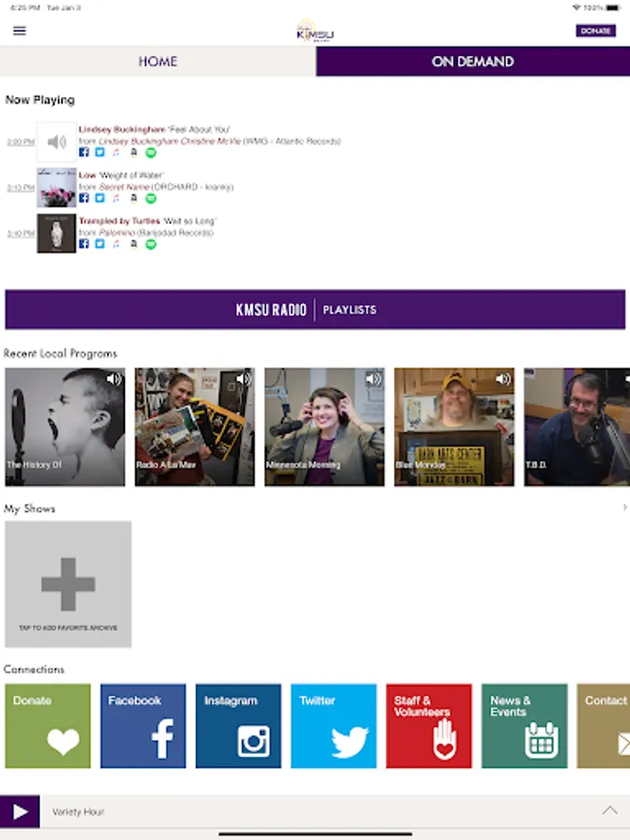Switch to the Home tab
Screen dimensions: 630x840
[x=158, y=61]
